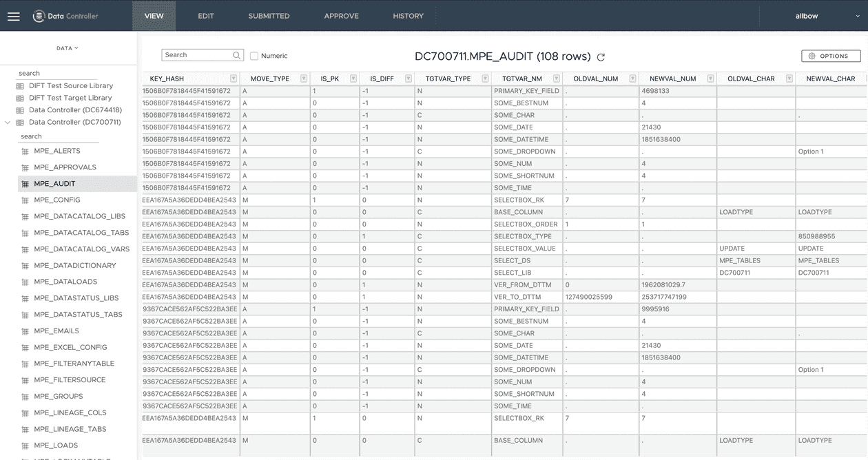Open the hamburger navigation menu
Viewport: 868px width, 460px height.
[x=13, y=16]
